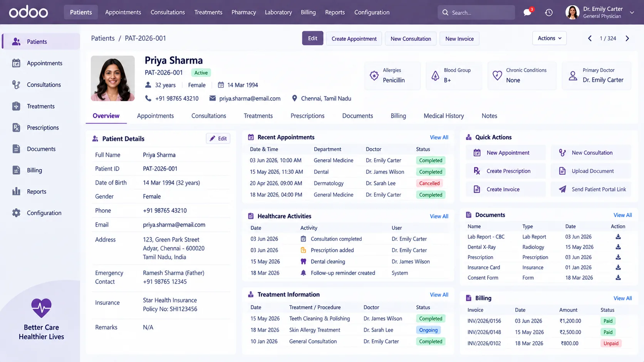Viewport: 644px width, 362px height.
Task: Click View All in Billing section
Action: point(622,298)
